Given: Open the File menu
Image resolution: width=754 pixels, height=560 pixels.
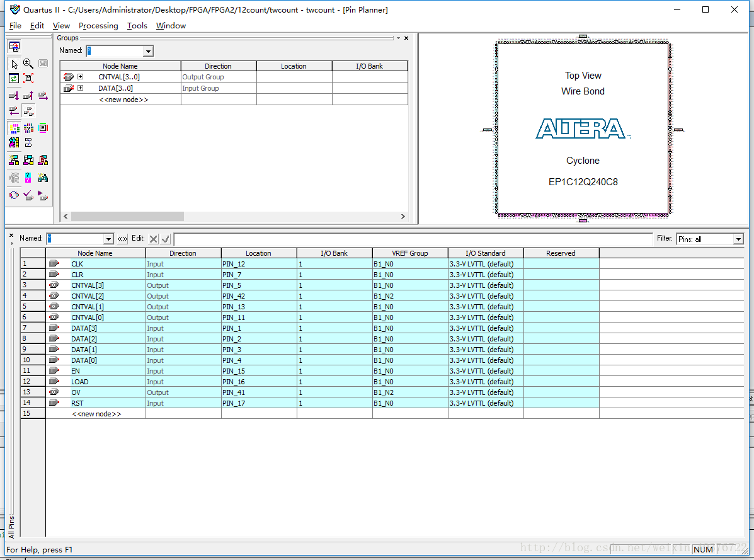Looking at the screenshot, I should pos(15,25).
